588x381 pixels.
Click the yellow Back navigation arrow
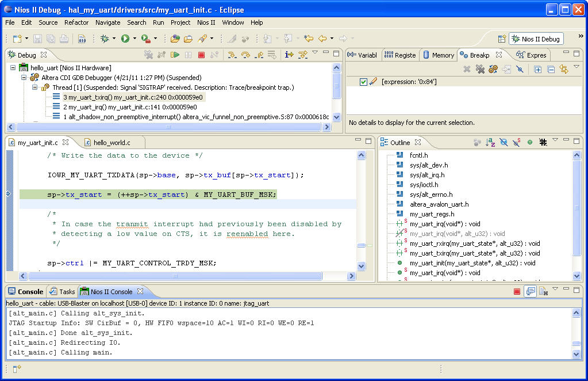coord(322,39)
